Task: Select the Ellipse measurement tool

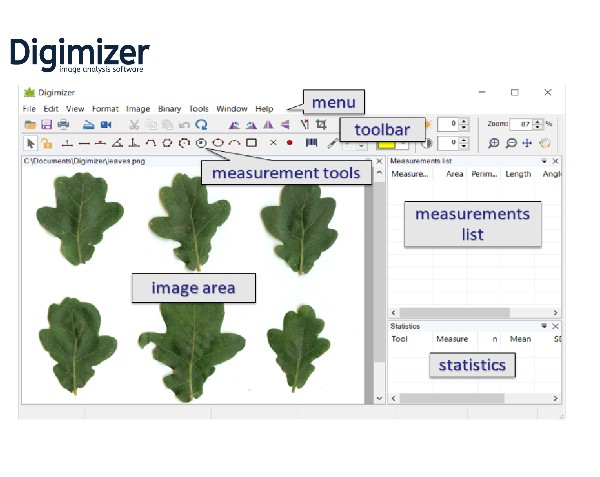Action: (x=218, y=143)
